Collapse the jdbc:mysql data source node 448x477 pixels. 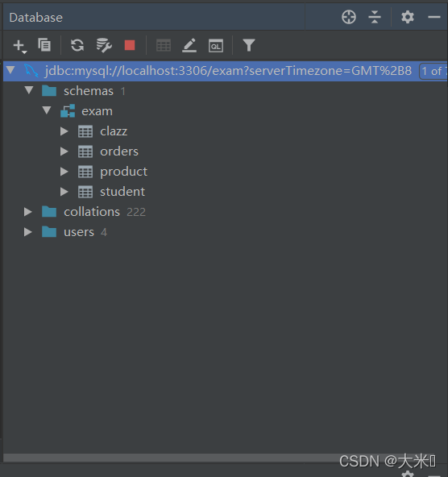10,70
